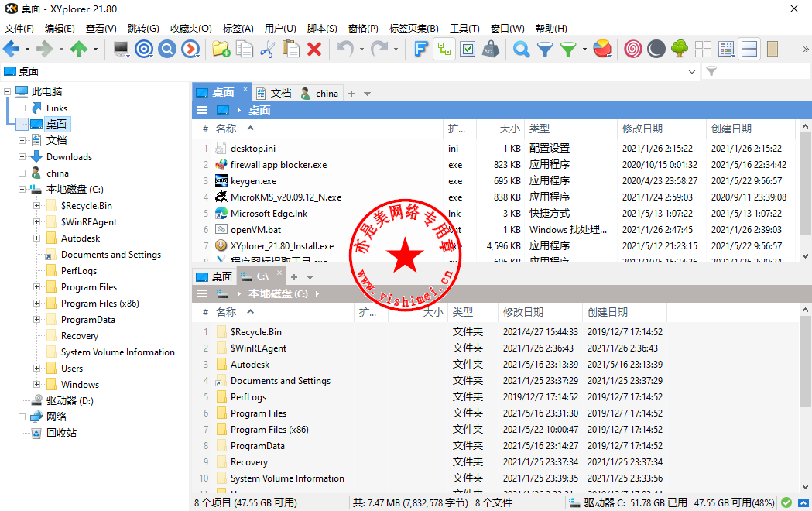Show folder sizes with weight icon

tap(491, 50)
